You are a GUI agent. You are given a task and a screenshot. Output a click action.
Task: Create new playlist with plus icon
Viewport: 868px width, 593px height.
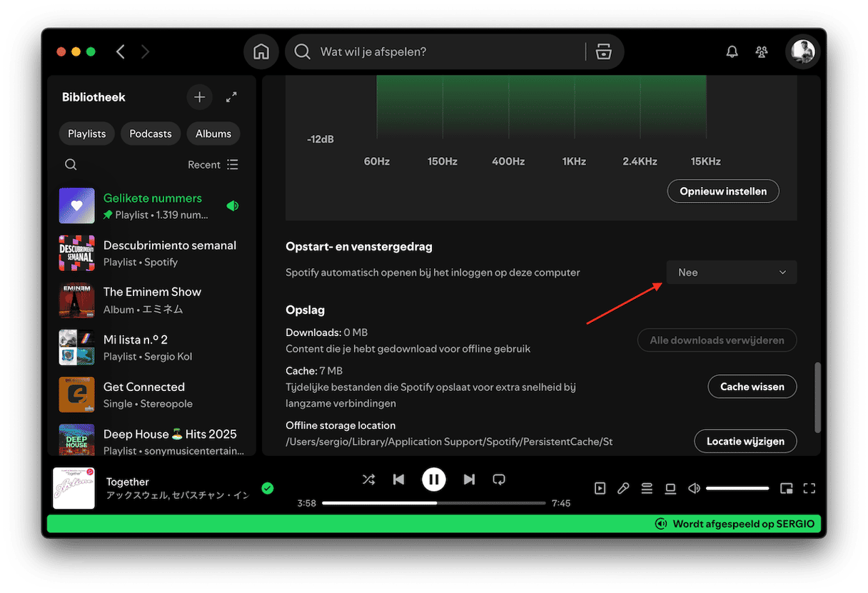click(199, 97)
